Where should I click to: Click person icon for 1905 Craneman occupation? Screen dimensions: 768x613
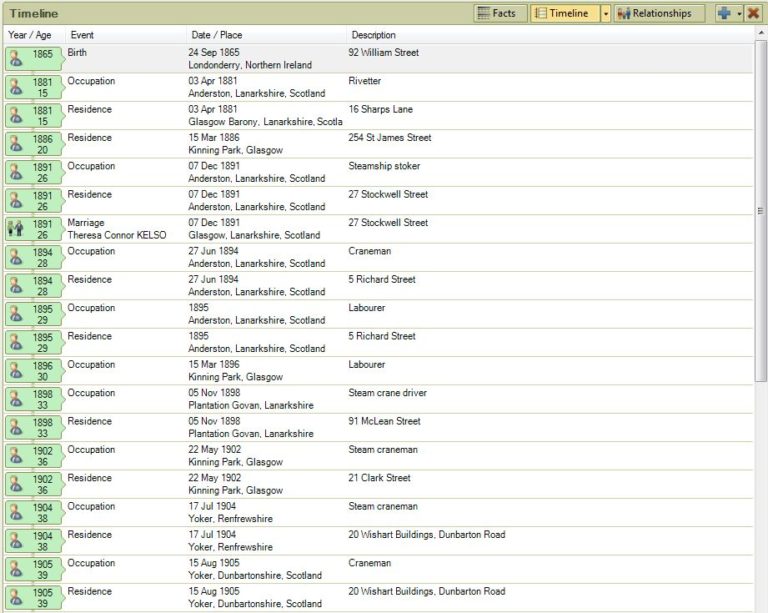16,569
